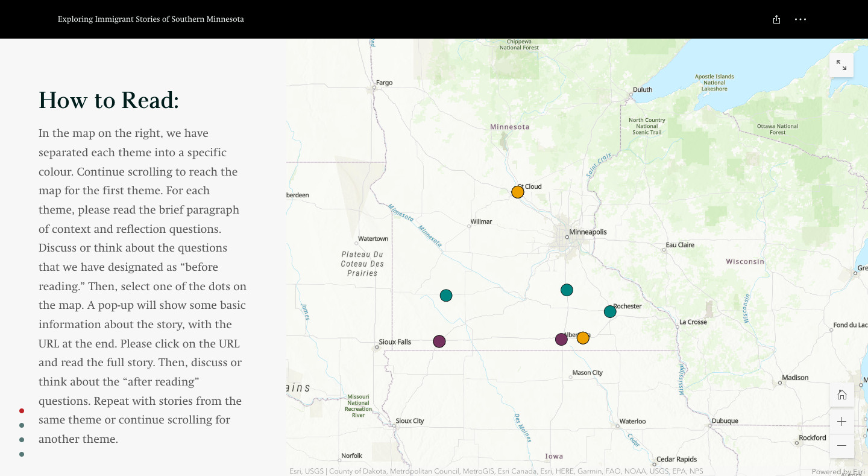This screenshot has height=476, width=868.
Task: Open the more options ellipsis menu
Action: [800, 19]
